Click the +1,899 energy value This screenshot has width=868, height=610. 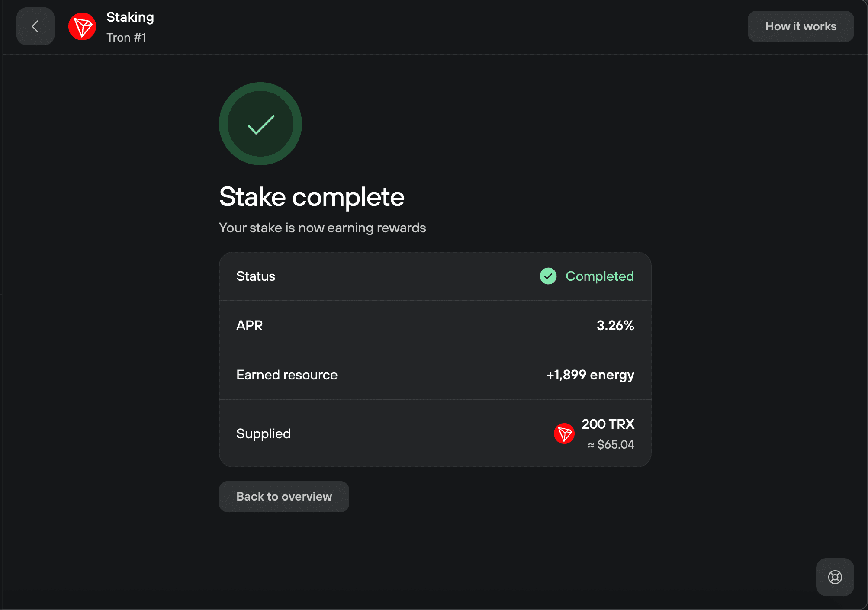pos(590,375)
